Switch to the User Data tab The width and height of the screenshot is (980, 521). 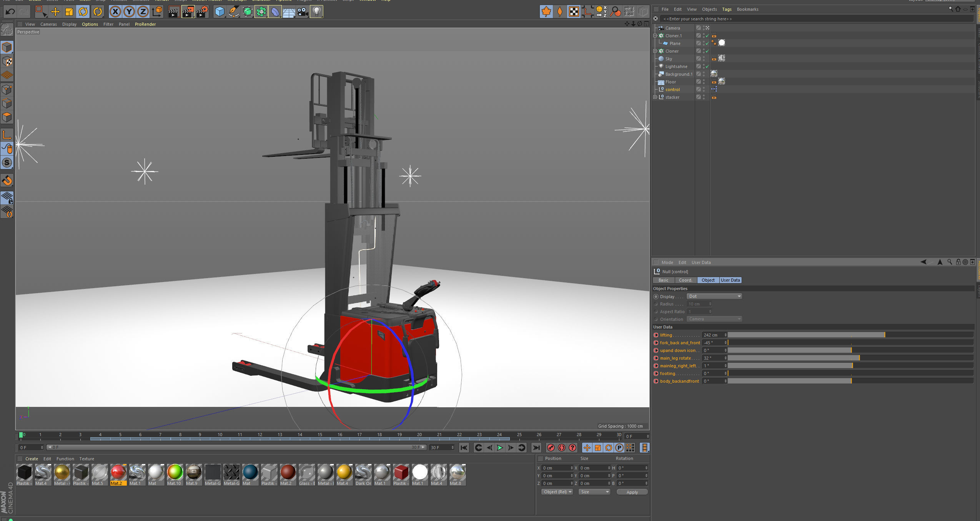(730, 280)
